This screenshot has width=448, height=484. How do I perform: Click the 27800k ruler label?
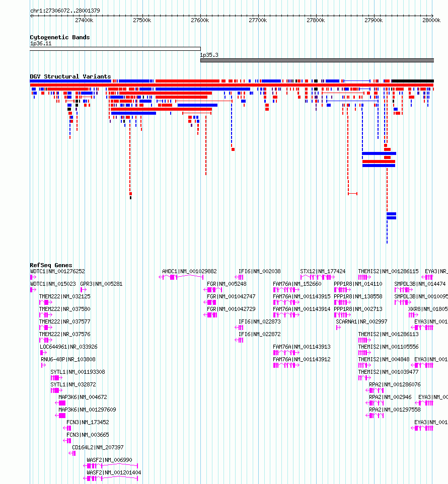(x=316, y=20)
